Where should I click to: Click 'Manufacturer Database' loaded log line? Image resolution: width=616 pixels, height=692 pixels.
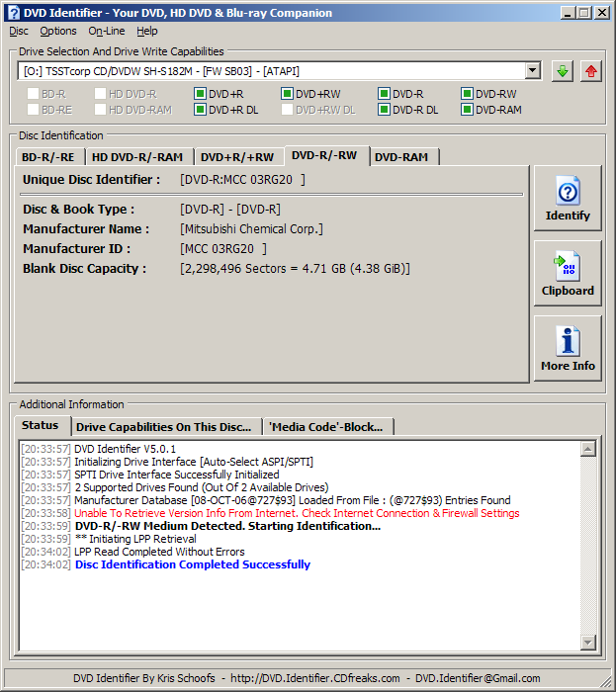point(292,500)
